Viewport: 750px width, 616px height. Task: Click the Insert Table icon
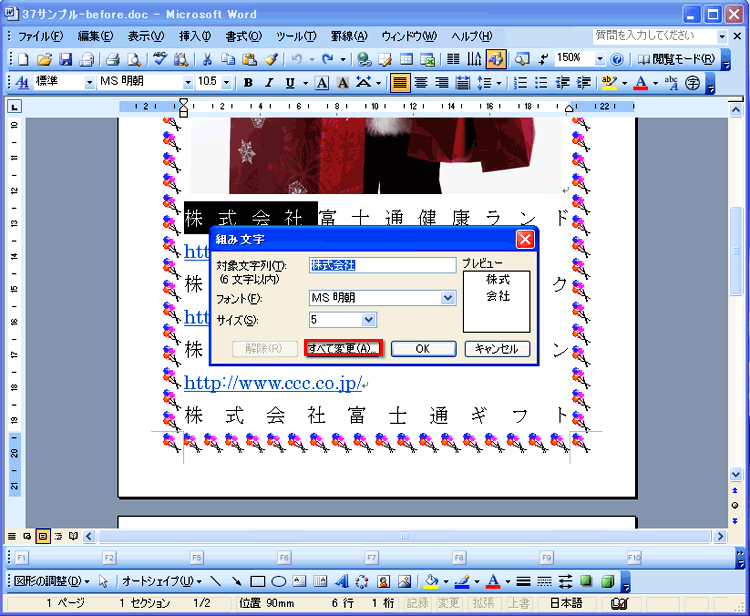(406, 59)
